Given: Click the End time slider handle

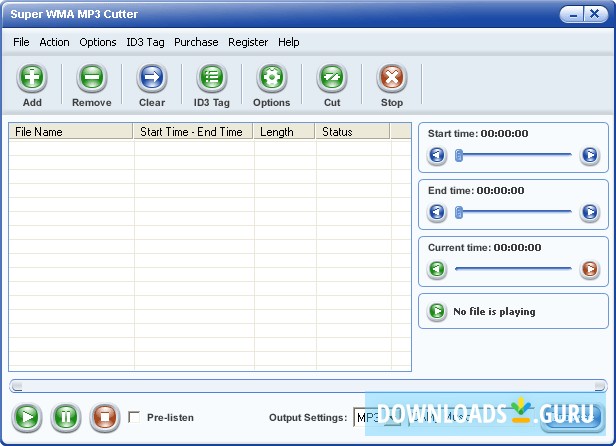Looking at the screenshot, I should [458, 213].
